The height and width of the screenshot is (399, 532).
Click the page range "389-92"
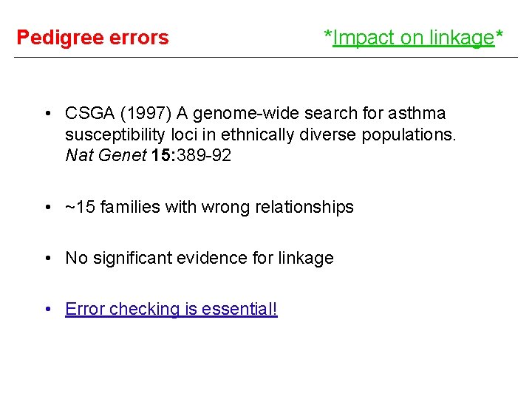(x=204, y=155)
